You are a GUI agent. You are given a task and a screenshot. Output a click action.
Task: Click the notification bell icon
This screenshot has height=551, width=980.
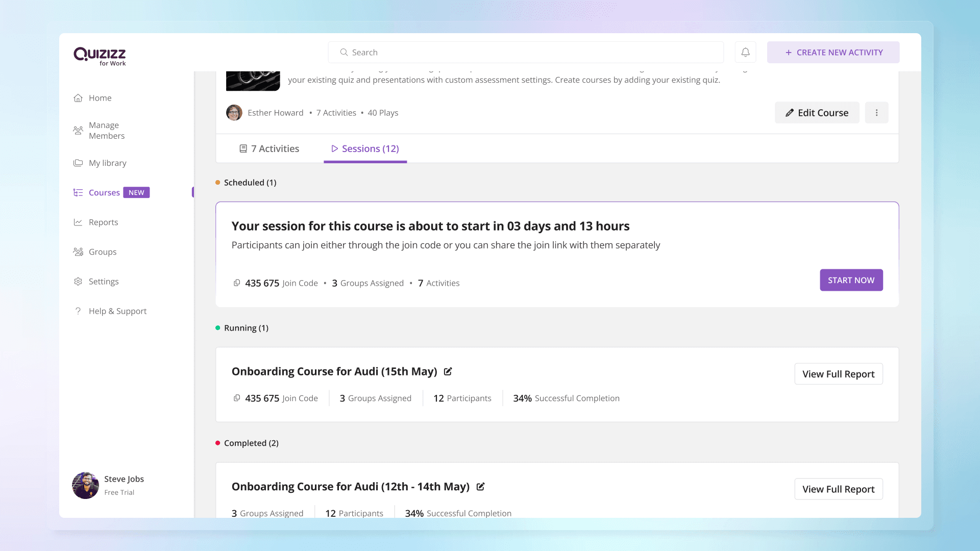pyautogui.click(x=745, y=52)
